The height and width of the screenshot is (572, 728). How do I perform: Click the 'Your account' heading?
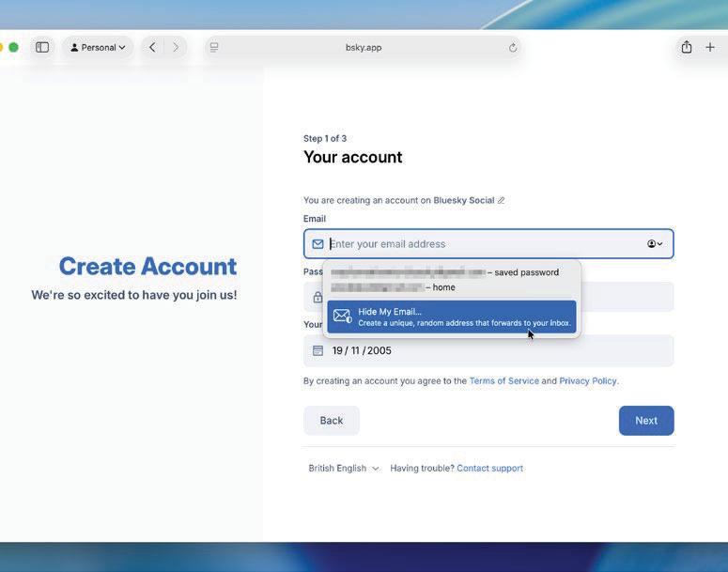coord(353,157)
